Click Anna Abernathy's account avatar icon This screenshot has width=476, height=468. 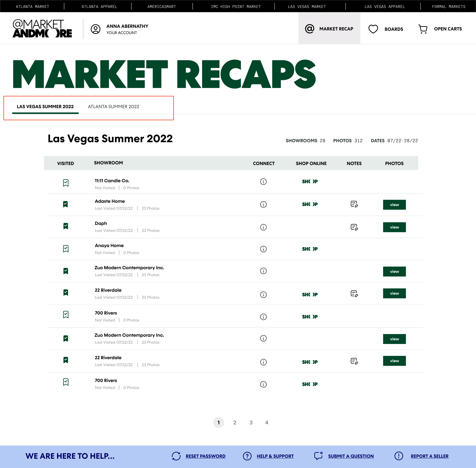point(96,29)
